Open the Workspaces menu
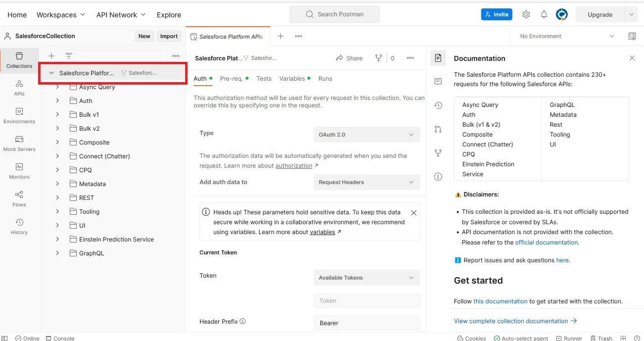 click(x=61, y=15)
